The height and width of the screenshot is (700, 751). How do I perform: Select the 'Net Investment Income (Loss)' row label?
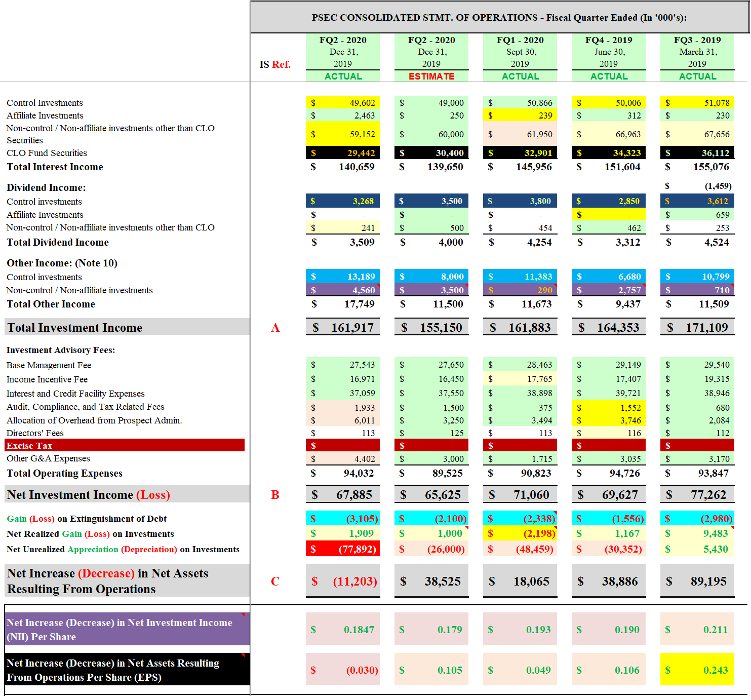[89, 495]
